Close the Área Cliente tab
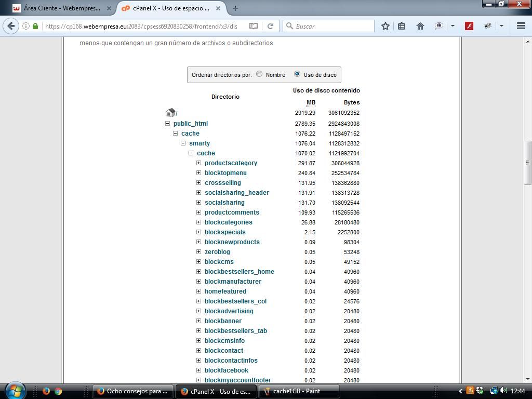532x399 pixels. [109, 8]
